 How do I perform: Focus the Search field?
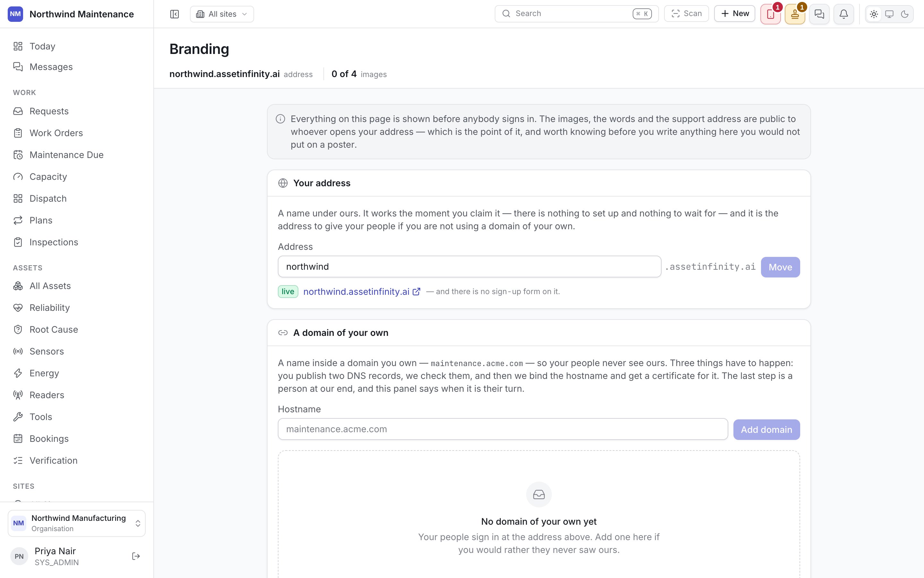pos(577,14)
